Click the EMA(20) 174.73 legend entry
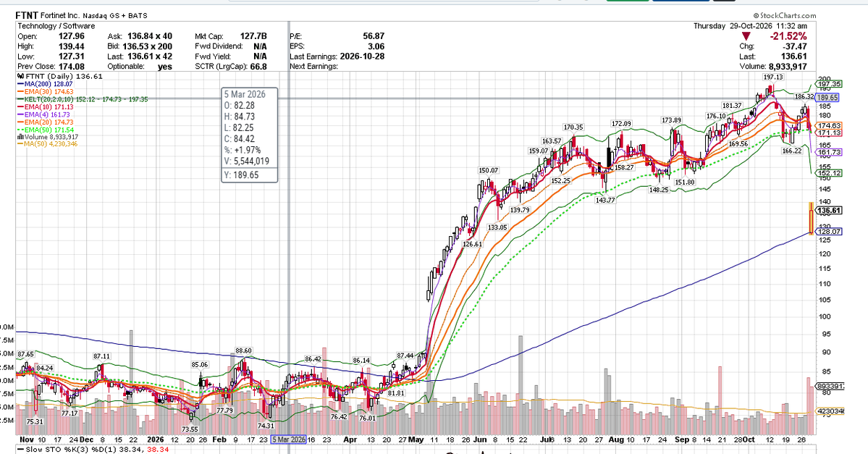This screenshot has height=454, width=868. (46, 122)
